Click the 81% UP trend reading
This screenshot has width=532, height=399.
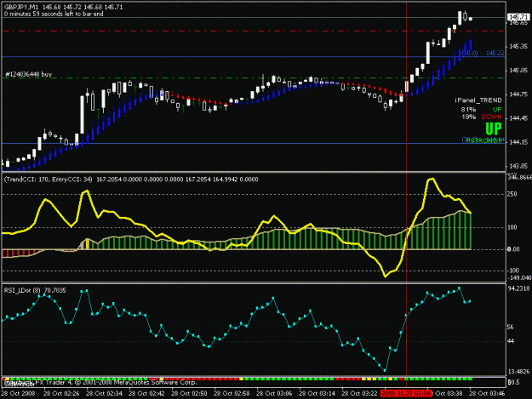pyautogui.click(x=481, y=110)
